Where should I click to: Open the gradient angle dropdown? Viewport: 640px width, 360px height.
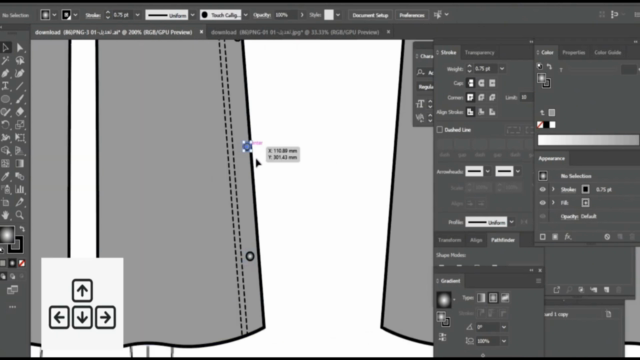click(x=504, y=327)
